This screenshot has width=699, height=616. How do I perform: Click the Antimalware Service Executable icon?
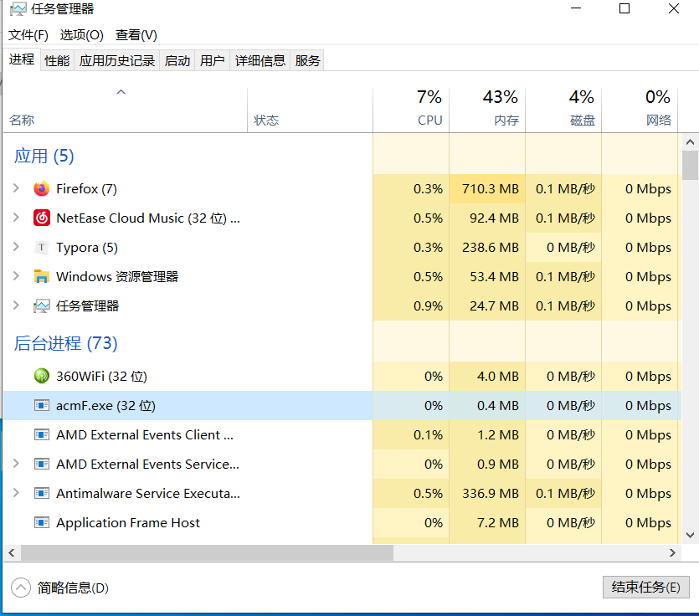tap(42, 493)
